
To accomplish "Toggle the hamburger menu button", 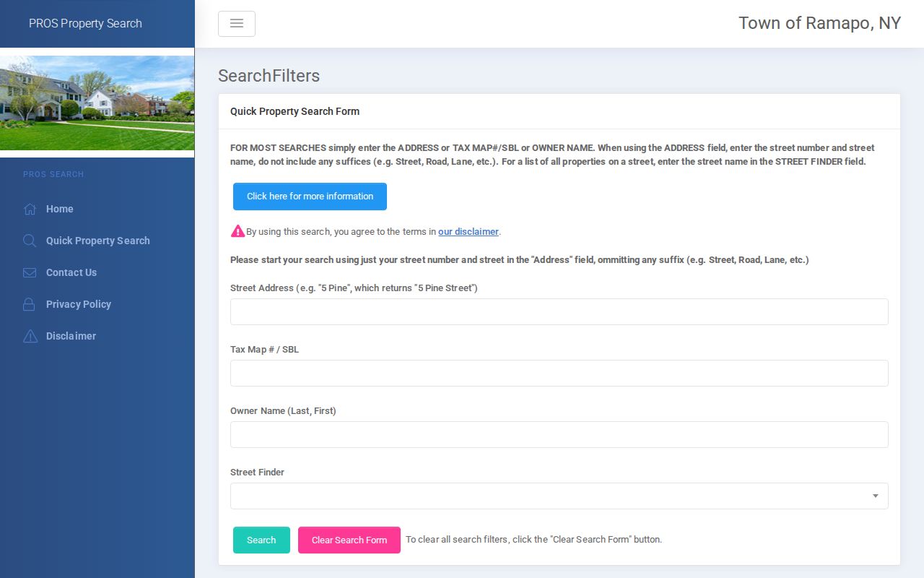I will point(237,24).
